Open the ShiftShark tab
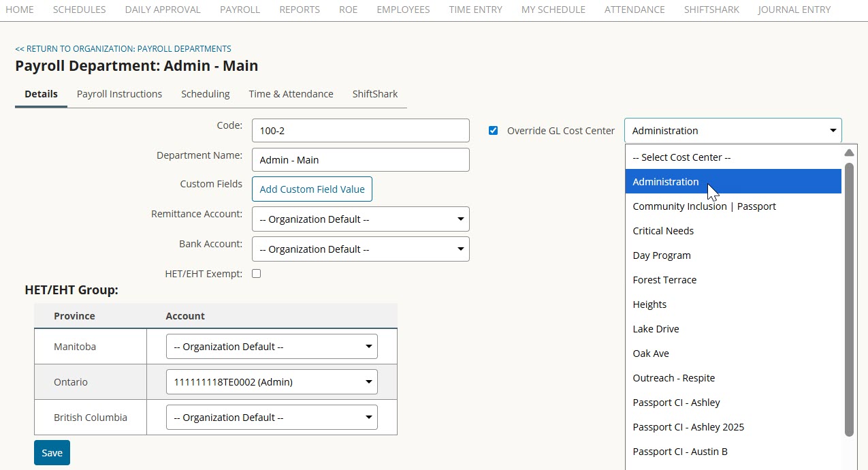The width and height of the screenshot is (868, 470). tap(375, 94)
